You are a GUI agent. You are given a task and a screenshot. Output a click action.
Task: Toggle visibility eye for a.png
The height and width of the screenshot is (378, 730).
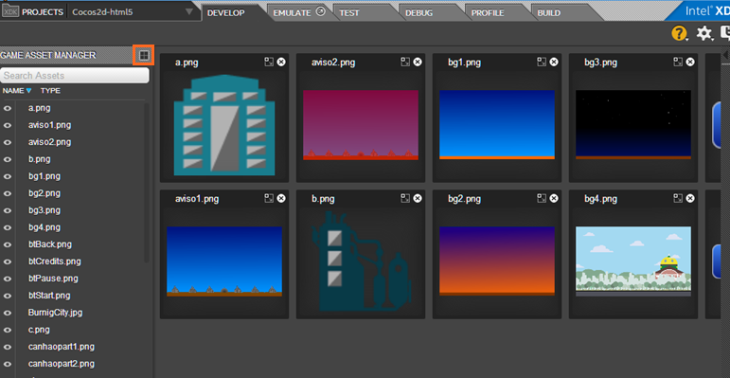pos(7,108)
